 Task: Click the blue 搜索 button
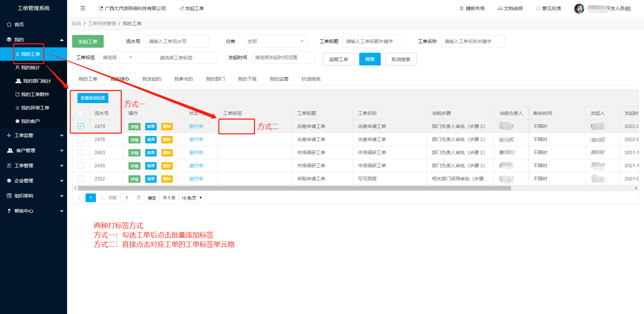pos(370,59)
